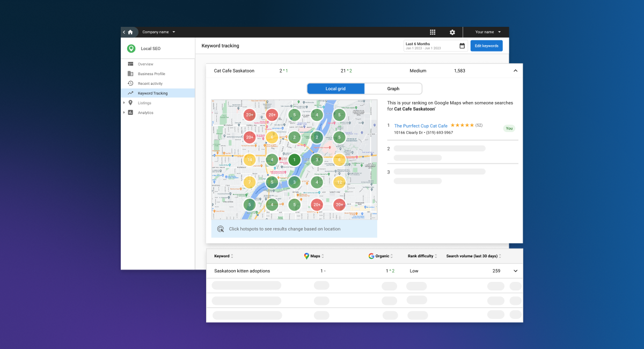Viewport: 644px width, 349px height.
Task: Switch to the Local grid tab
Action: [x=335, y=89]
